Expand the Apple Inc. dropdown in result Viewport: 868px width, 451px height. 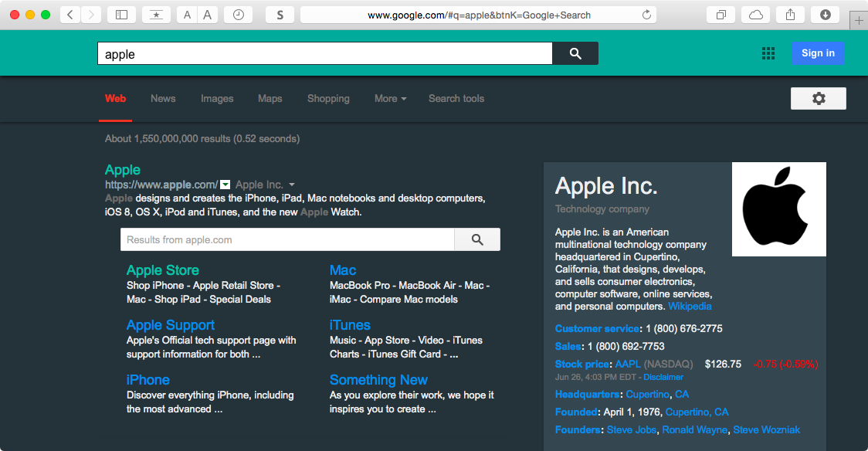[292, 185]
